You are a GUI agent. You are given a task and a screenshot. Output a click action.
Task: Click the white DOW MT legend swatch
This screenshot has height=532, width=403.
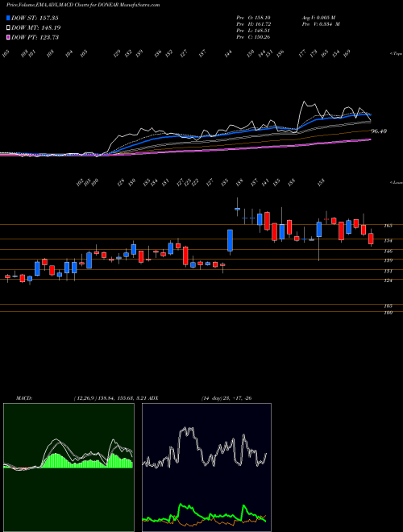(x=9, y=27)
